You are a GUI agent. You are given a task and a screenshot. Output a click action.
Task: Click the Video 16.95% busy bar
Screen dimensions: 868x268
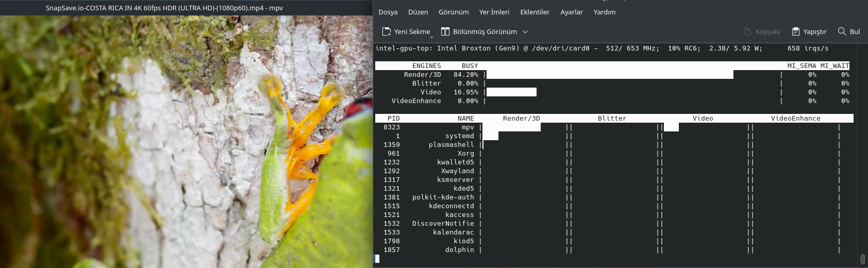[x=511, y=92]
